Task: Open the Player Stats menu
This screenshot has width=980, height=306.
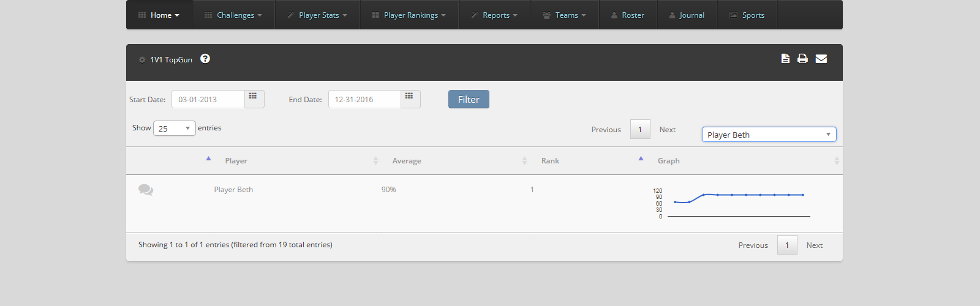Action: [x=317, y=15]
